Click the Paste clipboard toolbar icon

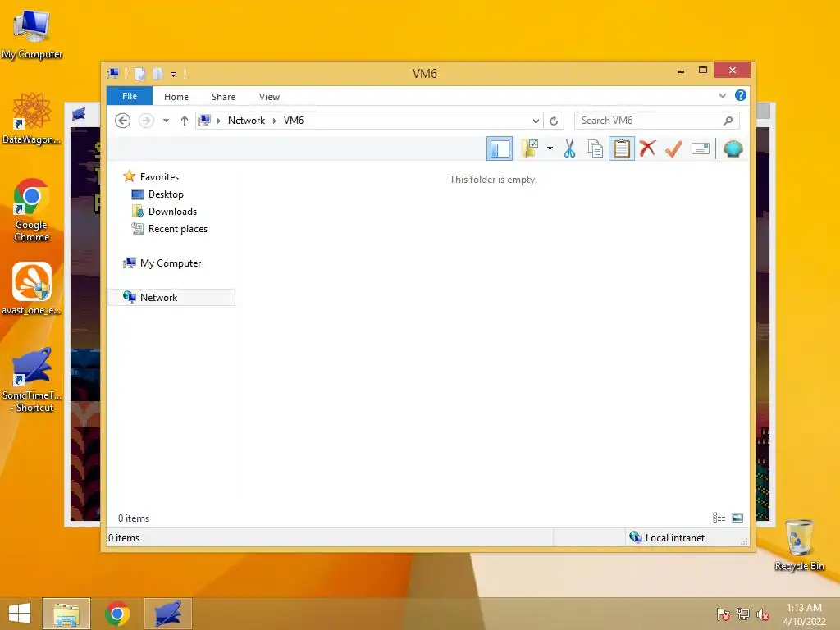point(622,148)
